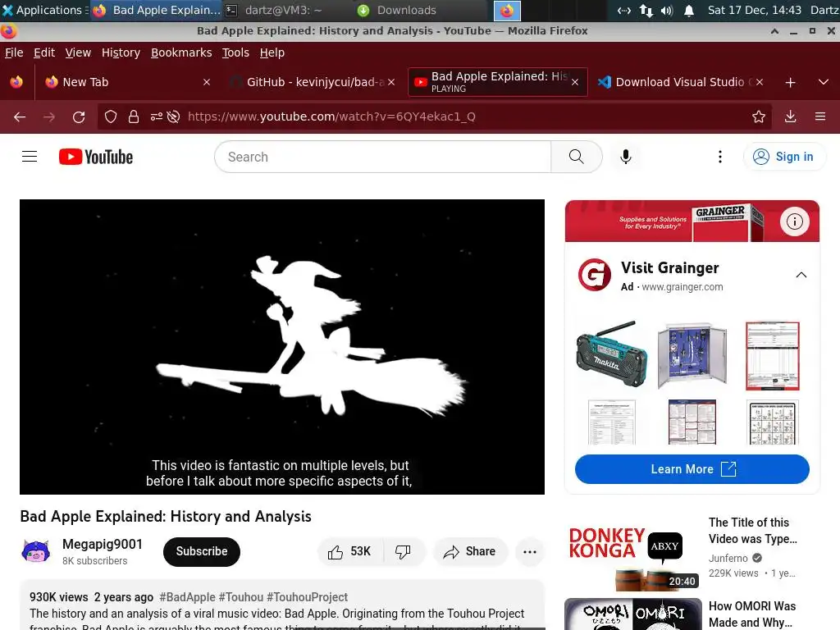This screenshot has height=630, width=840.
Task: Click Learn More on Grainger ad
Action: (x=692, y=469)
